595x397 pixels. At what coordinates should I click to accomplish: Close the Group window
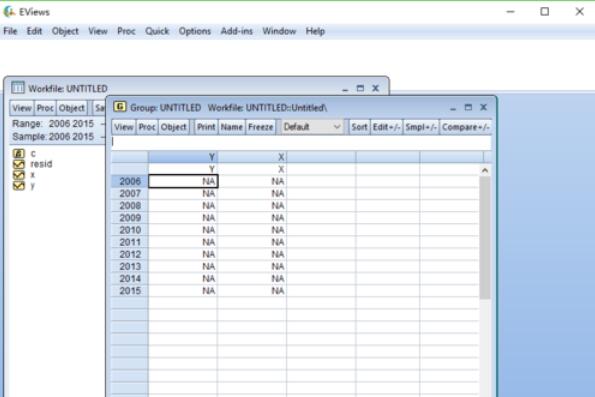pos(483,107)
